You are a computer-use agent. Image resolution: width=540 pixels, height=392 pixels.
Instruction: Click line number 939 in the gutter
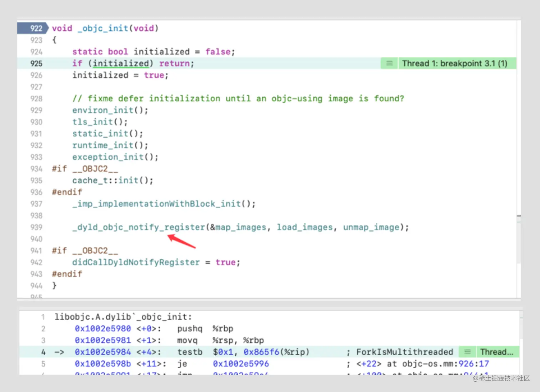(36, 227)
